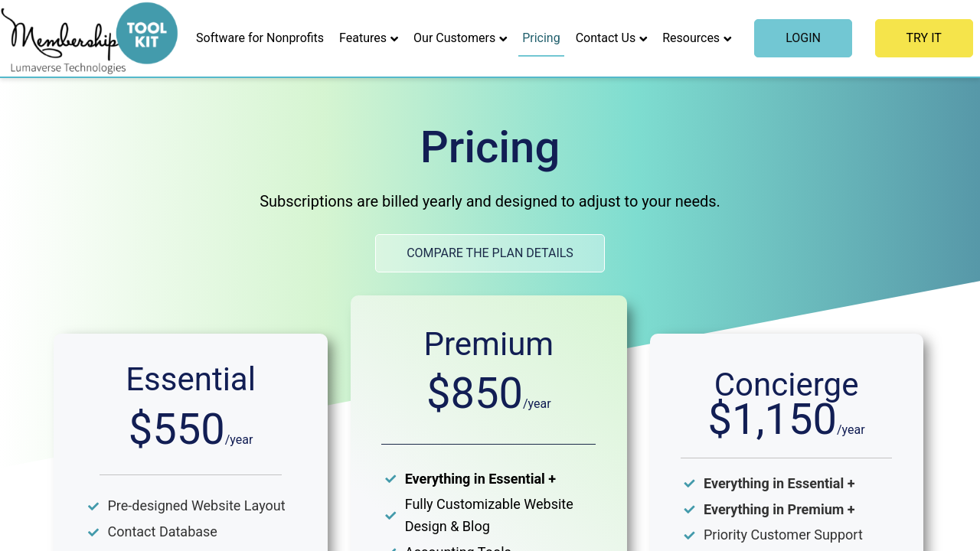The image size is (980, 551).
Task: Click checkmark beside Pre-designed Website Layout
Action: pos(93,507)
